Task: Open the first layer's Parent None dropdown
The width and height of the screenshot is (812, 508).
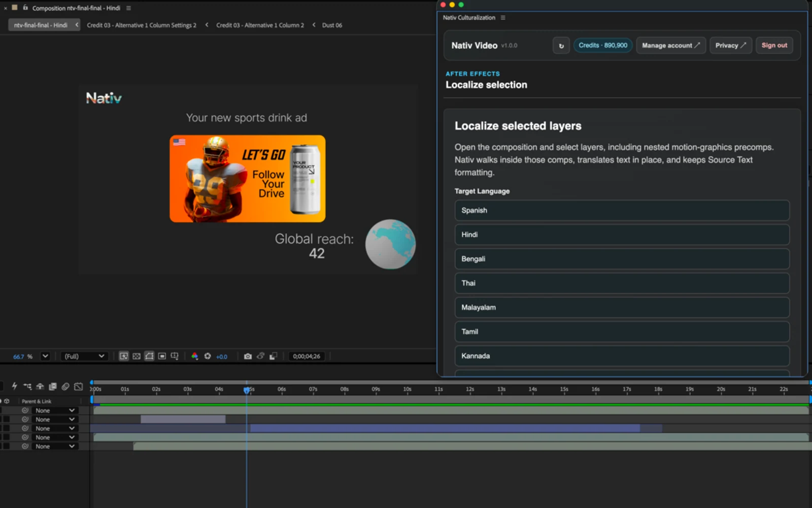Action: pos(55,410)
